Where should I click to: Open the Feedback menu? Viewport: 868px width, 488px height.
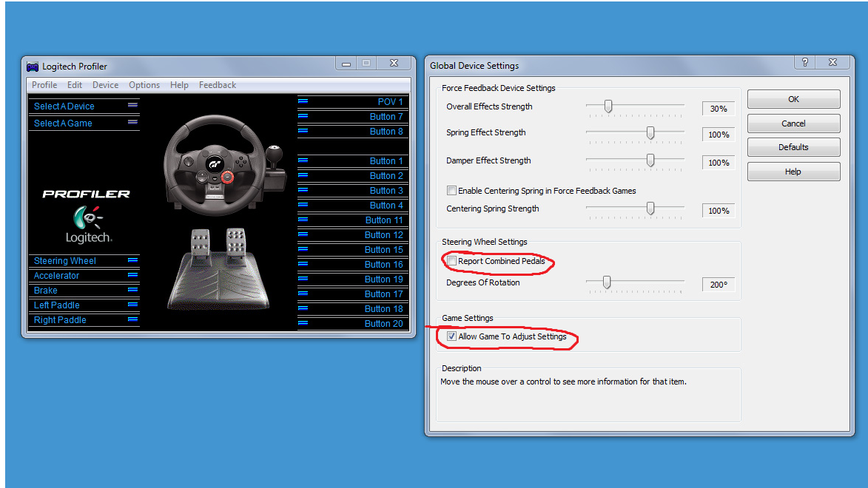click(x=218, y=84)
